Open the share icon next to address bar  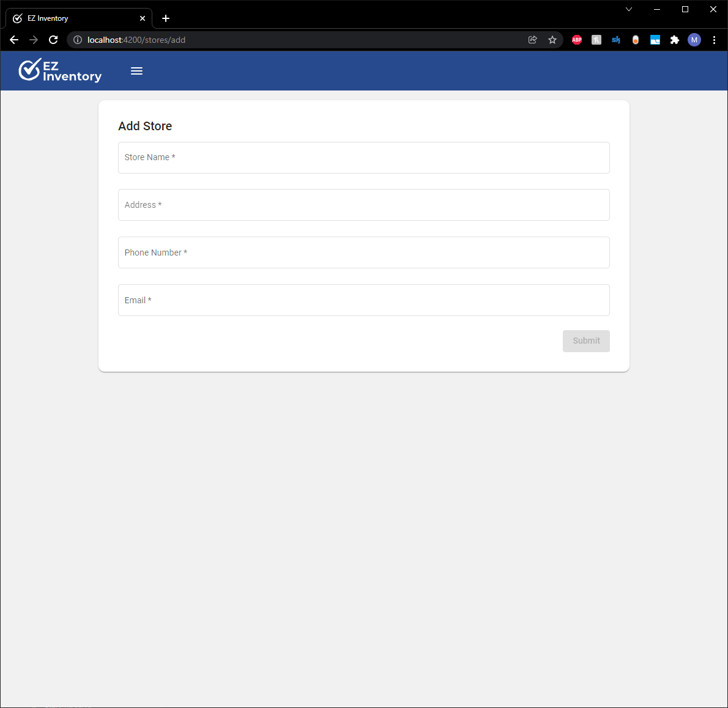click(x=532, y=40)
